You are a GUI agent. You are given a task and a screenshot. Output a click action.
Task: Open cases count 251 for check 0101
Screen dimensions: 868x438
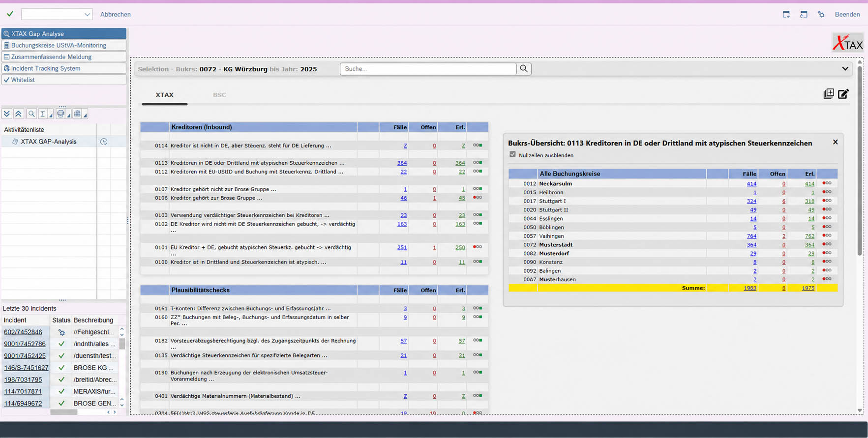tap(402, 247)
